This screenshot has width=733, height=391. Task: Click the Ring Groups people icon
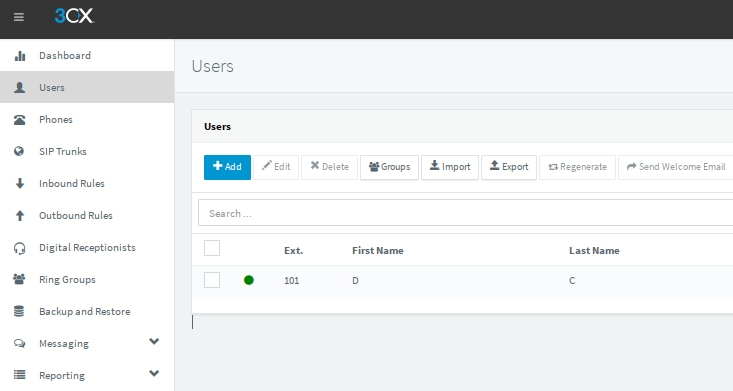point(19,279)
